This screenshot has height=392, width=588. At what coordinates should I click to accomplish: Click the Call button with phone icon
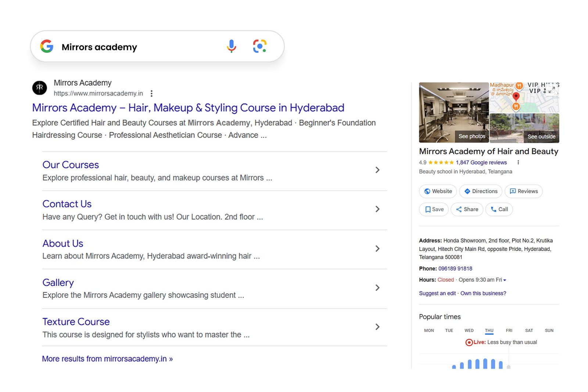click(499, 209)
